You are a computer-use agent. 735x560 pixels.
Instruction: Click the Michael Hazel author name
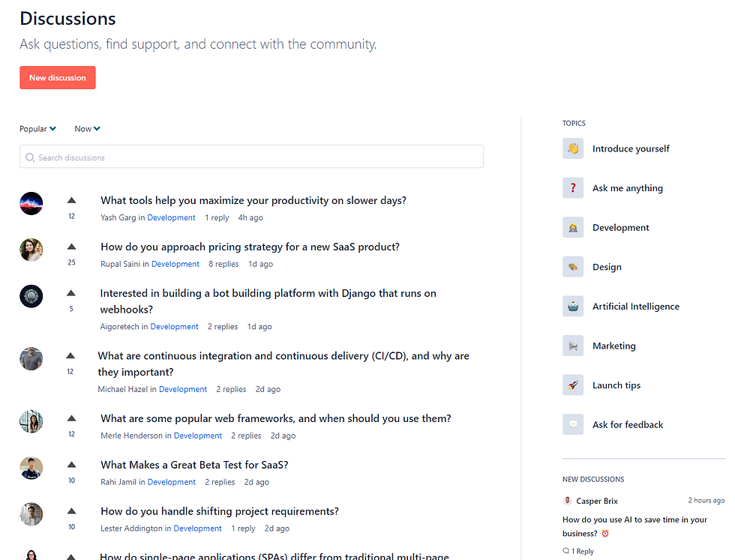[x=122, y=389]
